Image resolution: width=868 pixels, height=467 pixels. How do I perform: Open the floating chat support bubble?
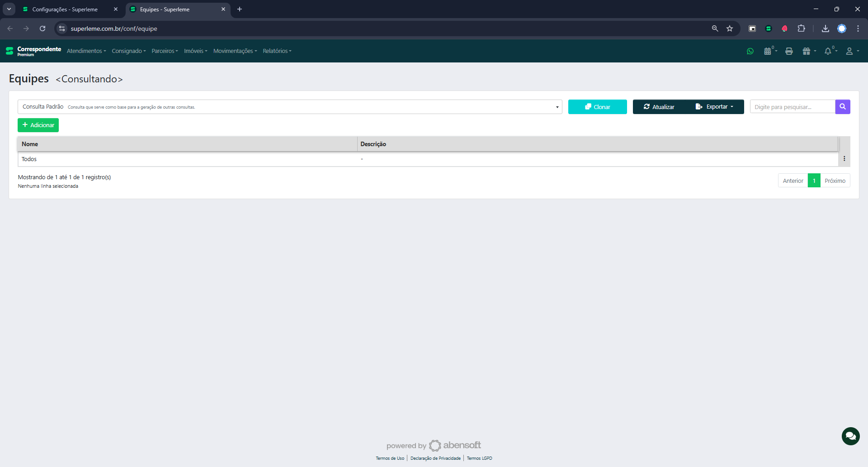click(x=850, y=436)
